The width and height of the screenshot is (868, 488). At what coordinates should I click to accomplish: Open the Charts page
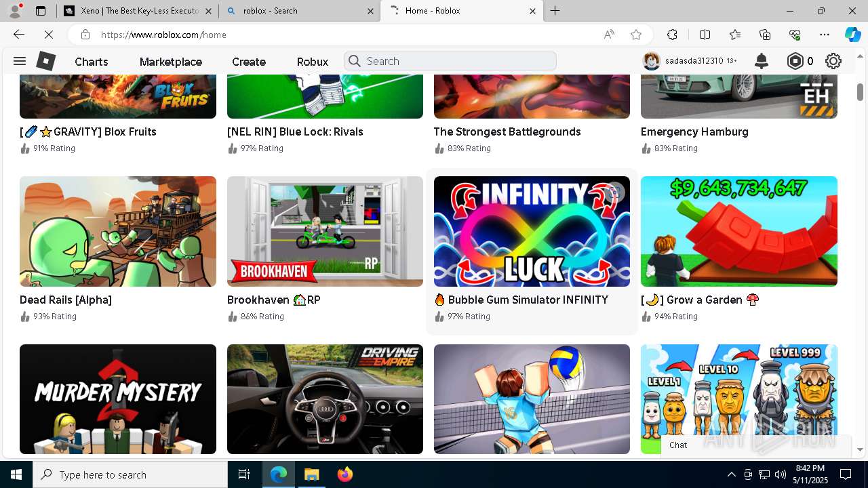(91, 61)
